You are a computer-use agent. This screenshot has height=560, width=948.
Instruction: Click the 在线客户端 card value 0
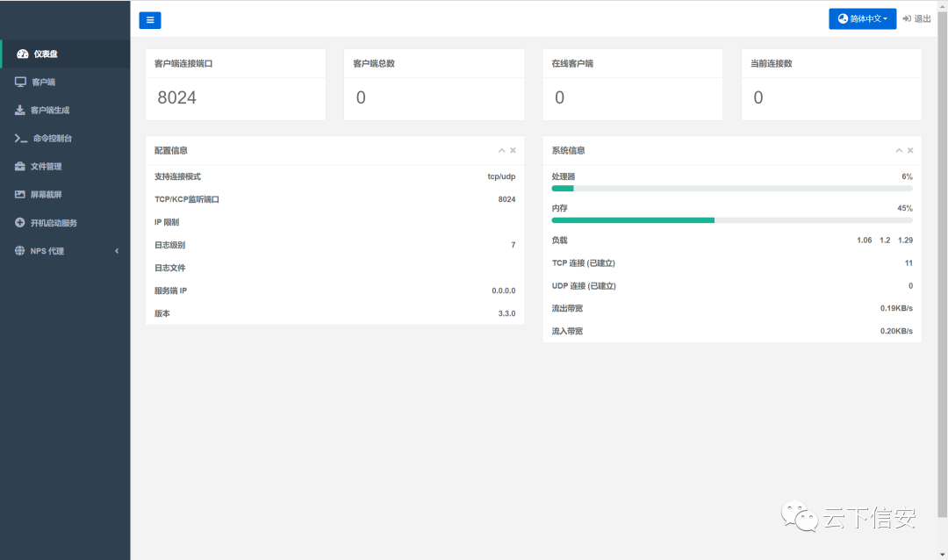click(560, 98)
